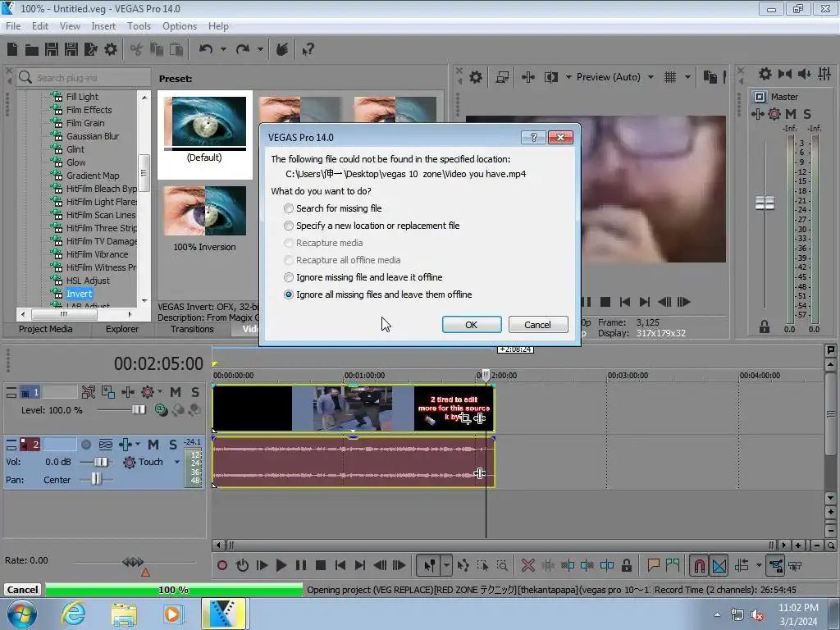The width and height of the screenshot is (840, 630).
Task: Toggle the Enable Snapping magnet icon
Action: pyautogui.click(x=700, y=566)
